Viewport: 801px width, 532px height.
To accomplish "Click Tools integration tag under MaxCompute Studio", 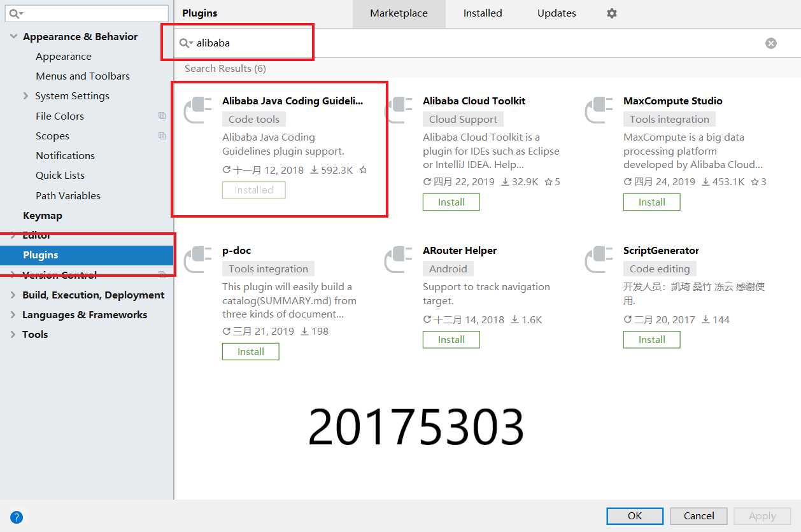I will point(669,119).
